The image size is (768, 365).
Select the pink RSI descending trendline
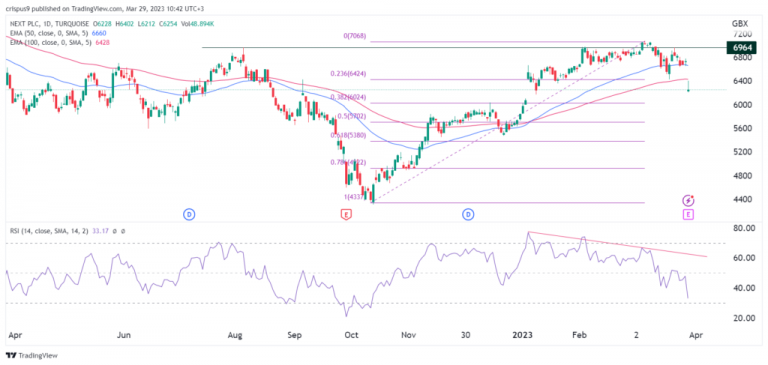[617, 244]
